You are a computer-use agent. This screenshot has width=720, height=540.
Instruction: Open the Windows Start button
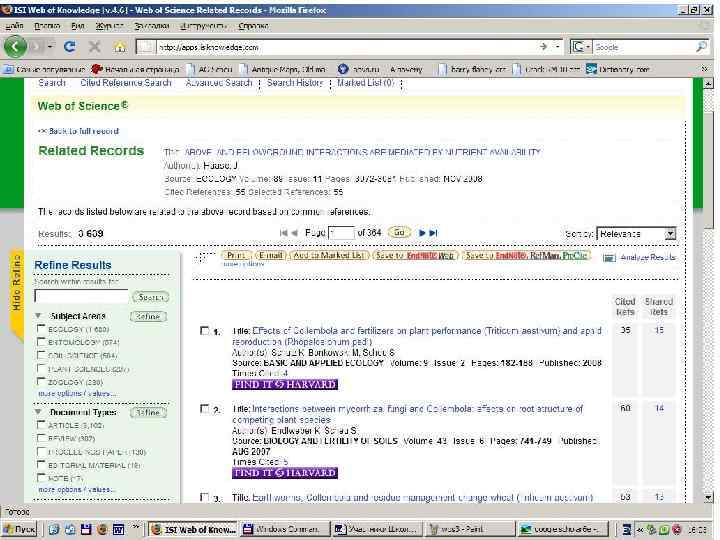19,529
